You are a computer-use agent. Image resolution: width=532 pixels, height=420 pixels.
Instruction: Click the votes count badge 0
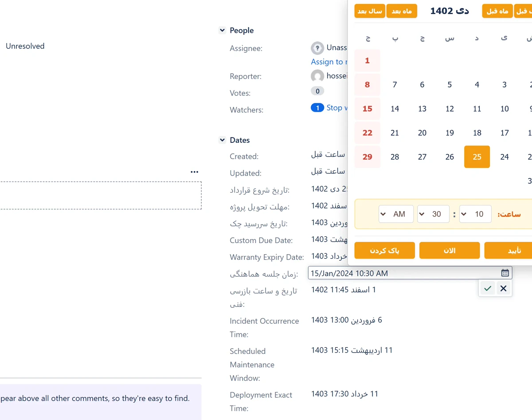(317, 91)
